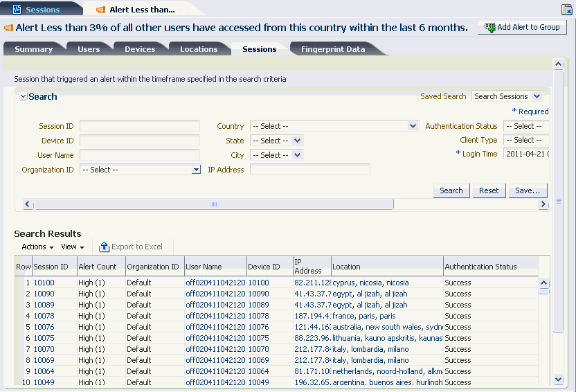Open the Client Type dropdown

click(x=526, y=140)
